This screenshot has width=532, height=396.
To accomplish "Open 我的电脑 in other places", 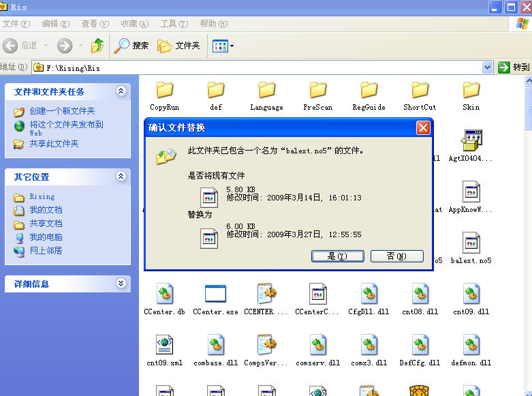I will pos(46,237).
